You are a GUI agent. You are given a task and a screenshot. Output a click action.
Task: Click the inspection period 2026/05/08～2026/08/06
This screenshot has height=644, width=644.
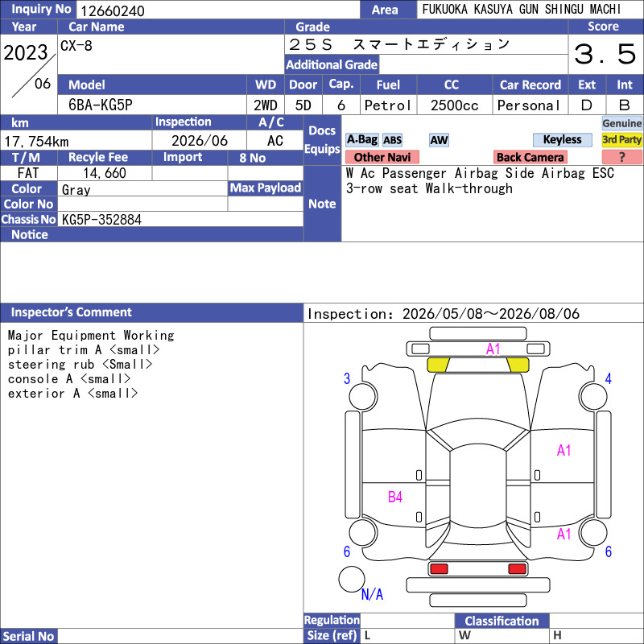tap(491, 314)
